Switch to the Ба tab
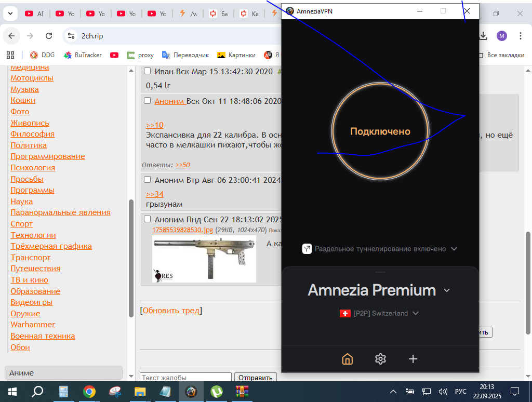This screenshot has height=402, width=532. point(219,14)
